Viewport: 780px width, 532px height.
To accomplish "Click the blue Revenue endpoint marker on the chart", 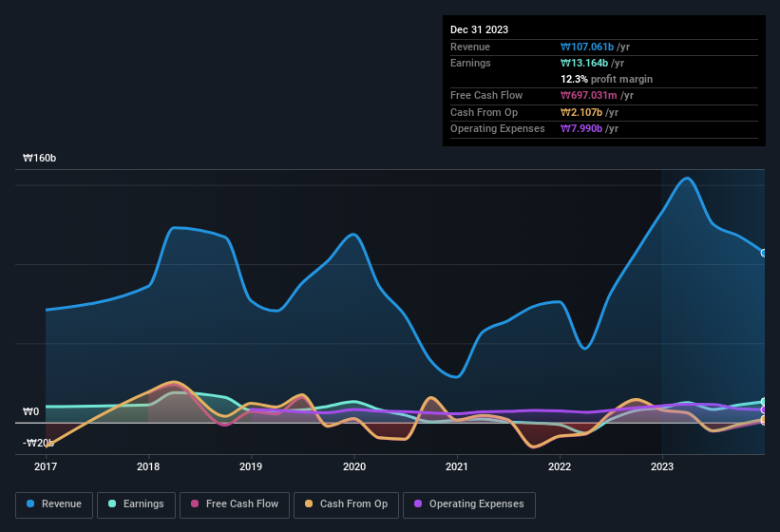I will click(764, 253).
